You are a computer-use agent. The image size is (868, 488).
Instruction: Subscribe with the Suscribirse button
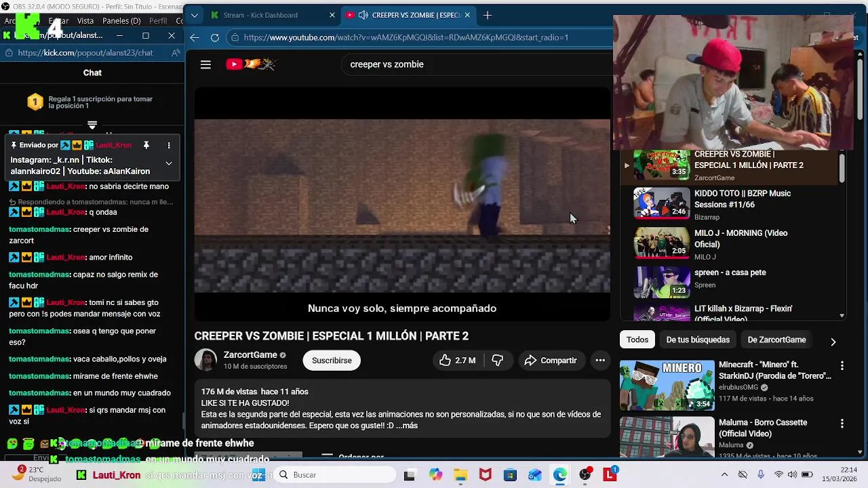332,361
